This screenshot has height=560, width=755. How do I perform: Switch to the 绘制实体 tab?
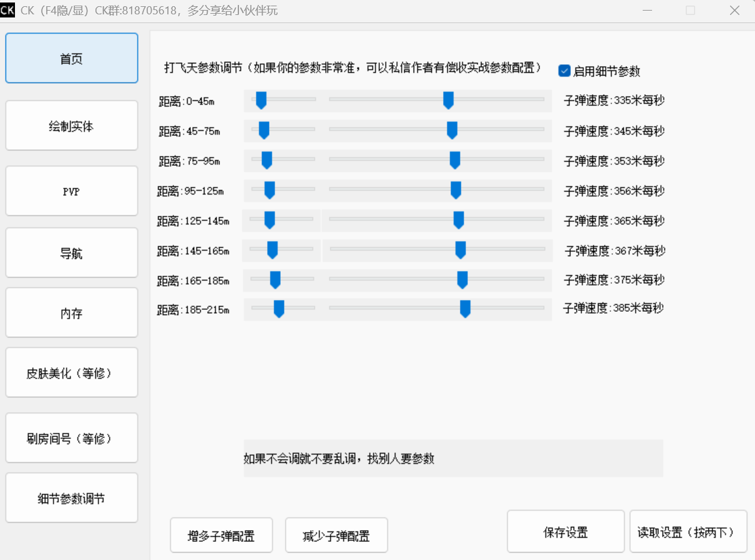pyautogui.click(x=72, y=126)
